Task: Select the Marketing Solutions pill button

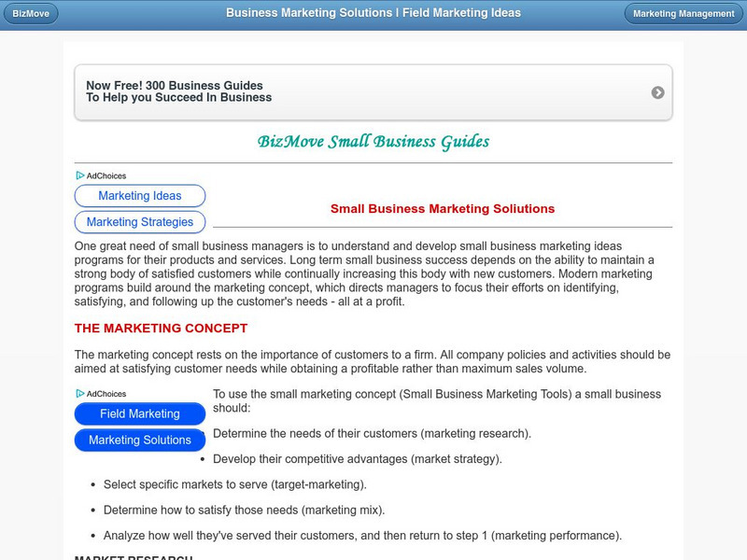Action: (x=140, y=440)
